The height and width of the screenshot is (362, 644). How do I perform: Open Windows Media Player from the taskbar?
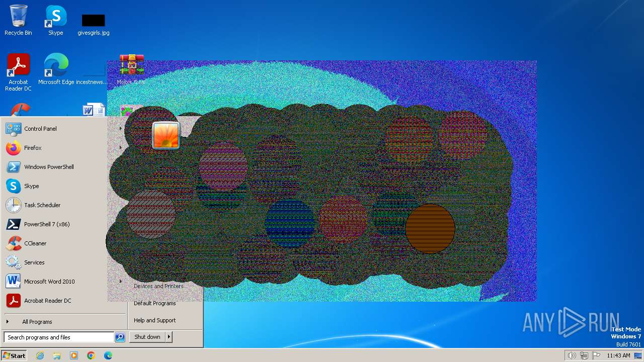pos(74,355)
